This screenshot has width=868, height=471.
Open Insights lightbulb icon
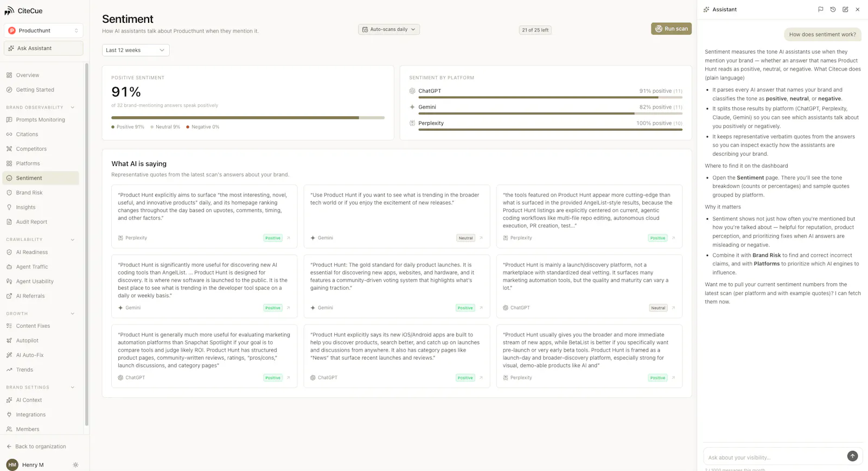[x=9, y=207]
